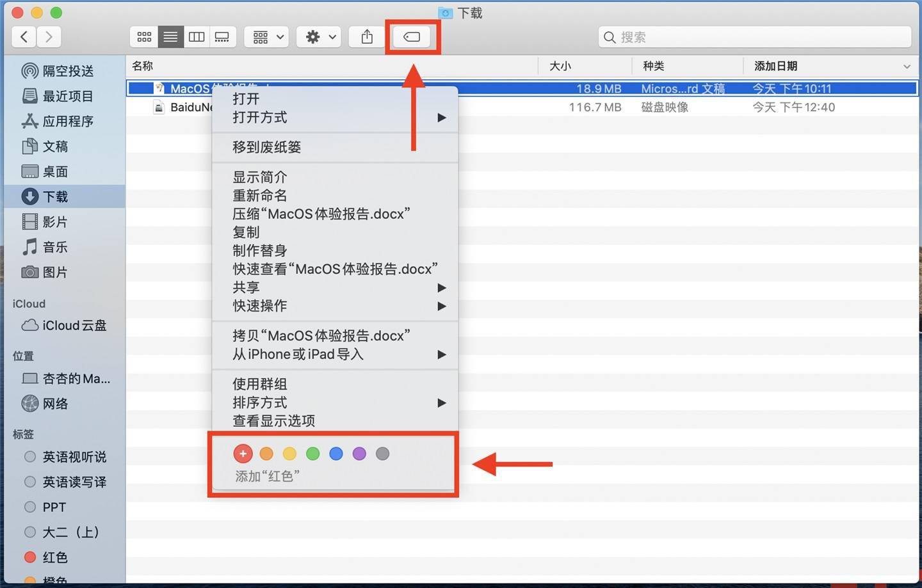Apply the blue color tag
Viewport: 922px width, 588px height.
point(336,454)
